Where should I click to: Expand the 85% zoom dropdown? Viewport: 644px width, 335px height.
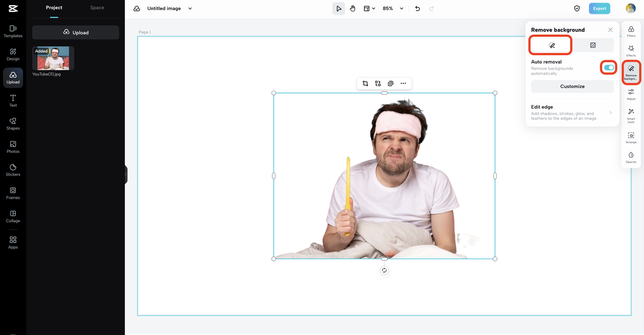click(x=401, y=9)
